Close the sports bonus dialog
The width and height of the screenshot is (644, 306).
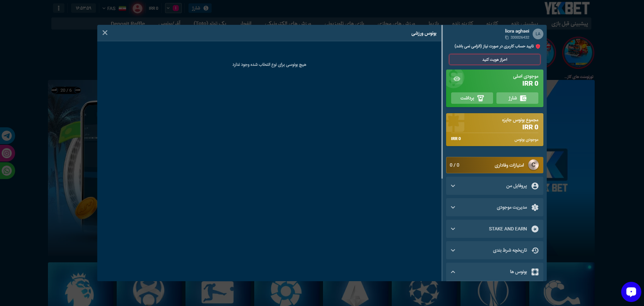(105, 33)
